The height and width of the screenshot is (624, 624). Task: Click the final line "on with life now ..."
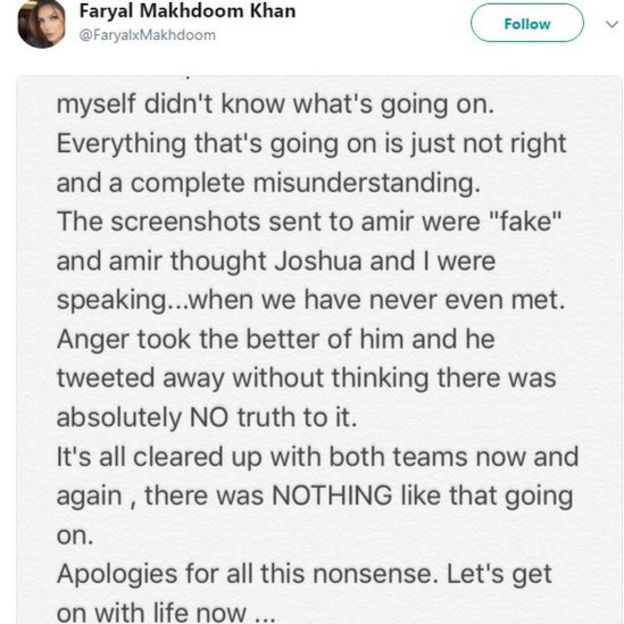(167, 612)
